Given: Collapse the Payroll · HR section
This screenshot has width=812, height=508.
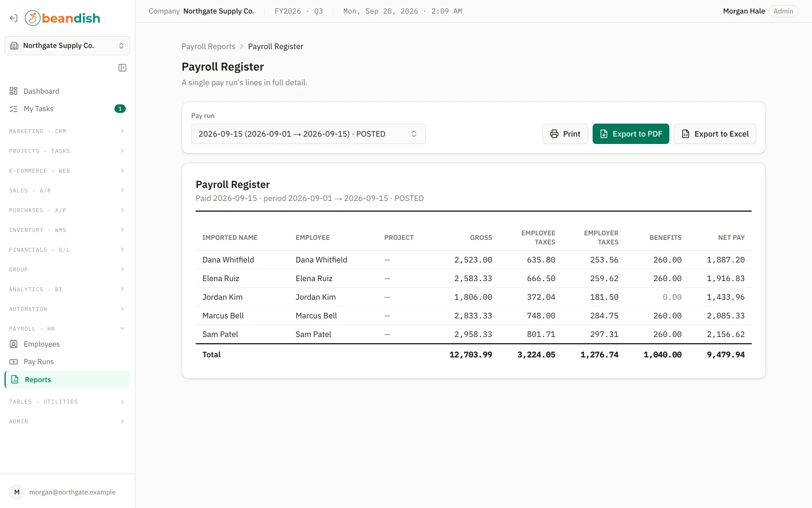Looking at the screenshot, I should [x=67, y=329].
